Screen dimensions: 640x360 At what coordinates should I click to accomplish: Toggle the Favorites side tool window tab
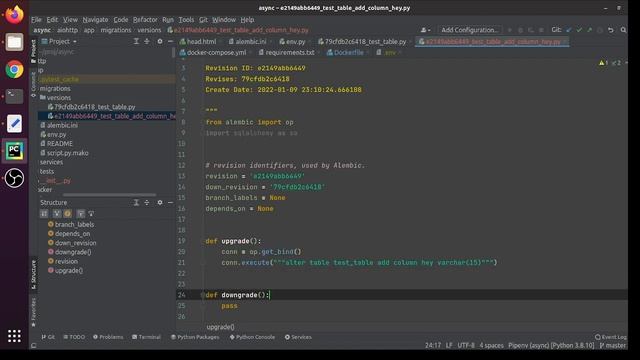click(33, 312)
